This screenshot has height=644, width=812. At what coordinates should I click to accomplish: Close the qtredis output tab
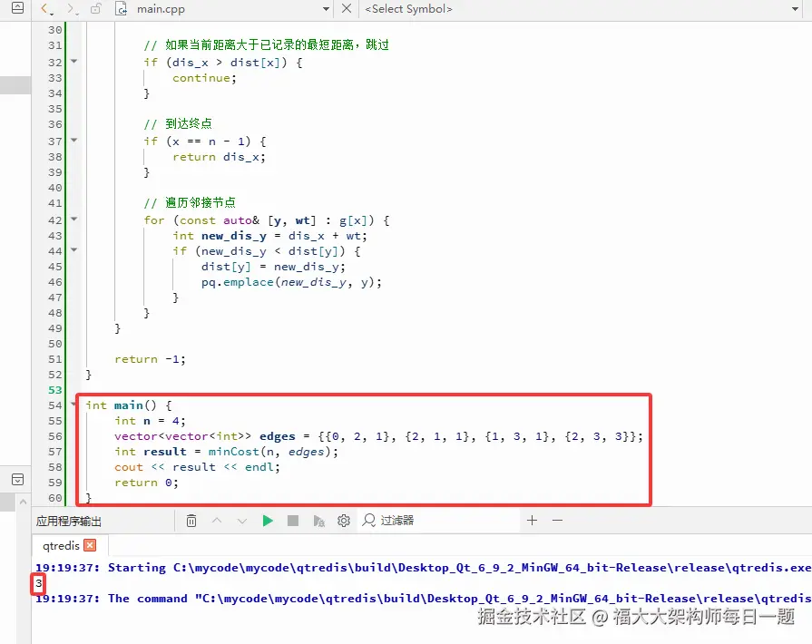[90, 545]
